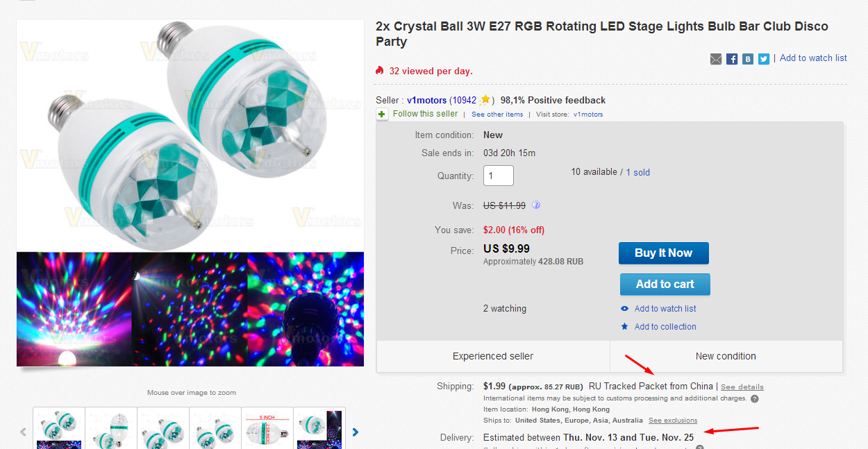Check sales history via 1 sold link
Screen dimensions: 868x449
(637, 172)
